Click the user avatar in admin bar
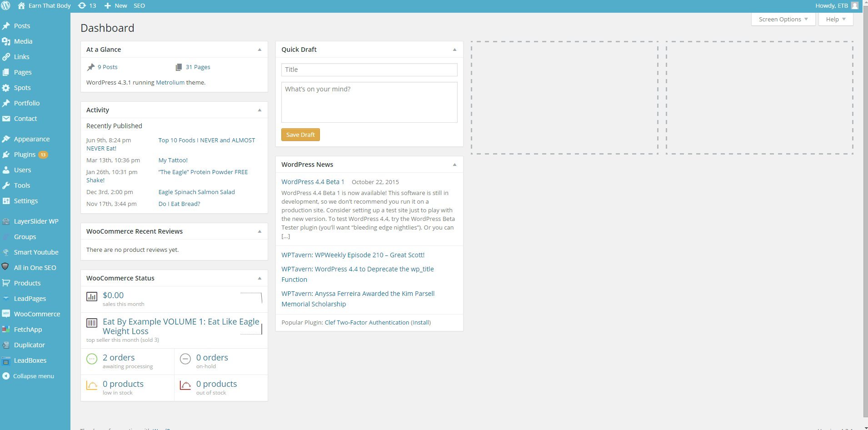This screenshot has height=430, width=868. 854,6
